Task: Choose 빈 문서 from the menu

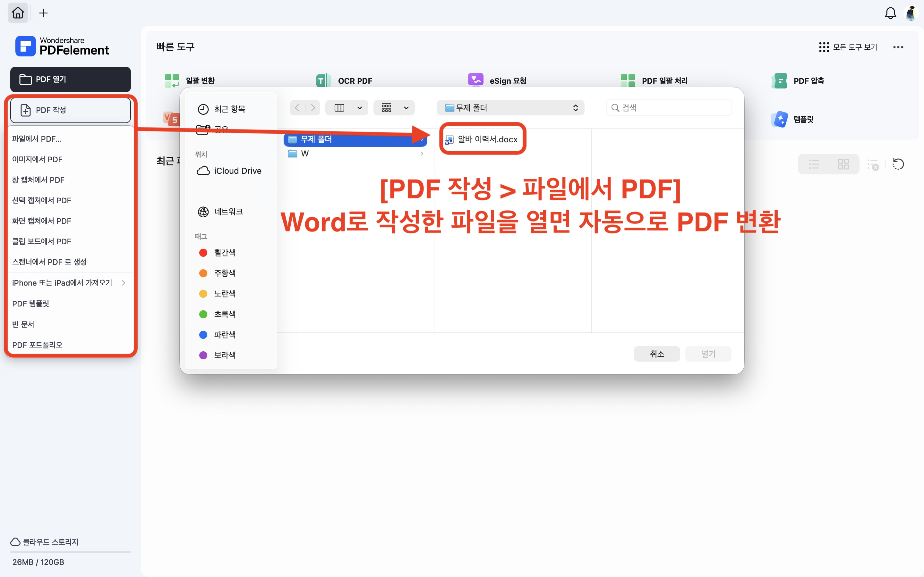Action: tap(23, 324)
